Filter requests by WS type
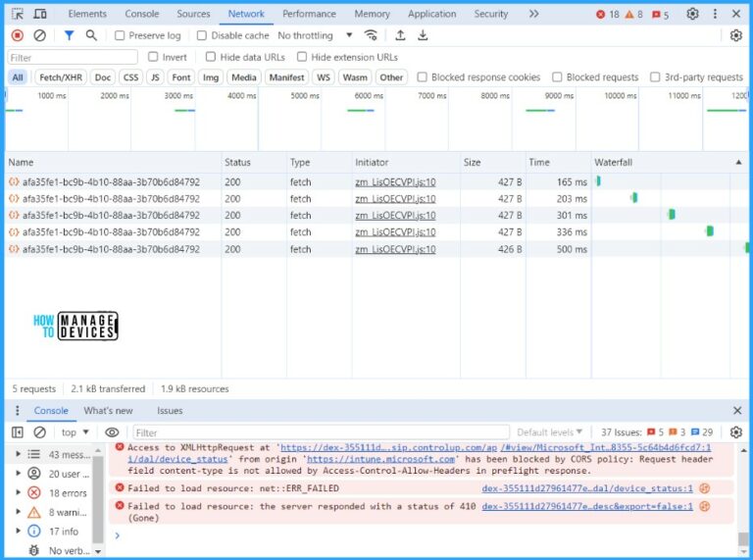Image resolution: width=753 pixels, height=560 pixels. [x=324, y=77]
